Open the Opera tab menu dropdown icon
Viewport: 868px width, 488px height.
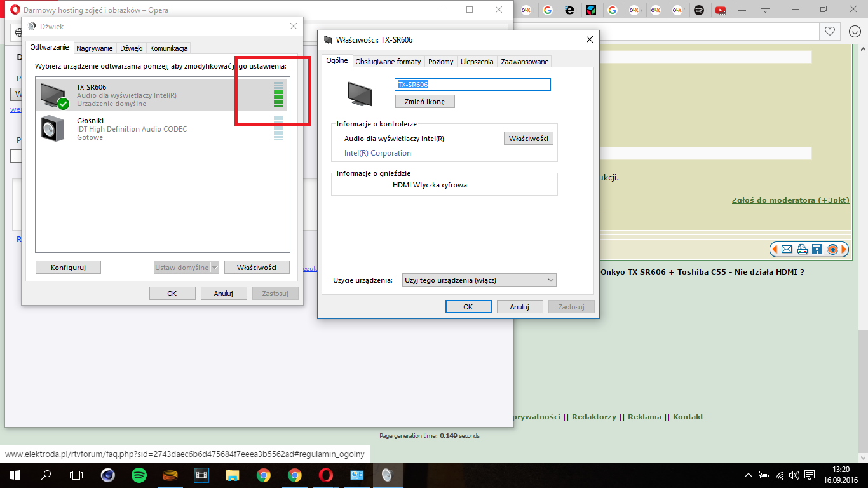(x=766, y=10)
